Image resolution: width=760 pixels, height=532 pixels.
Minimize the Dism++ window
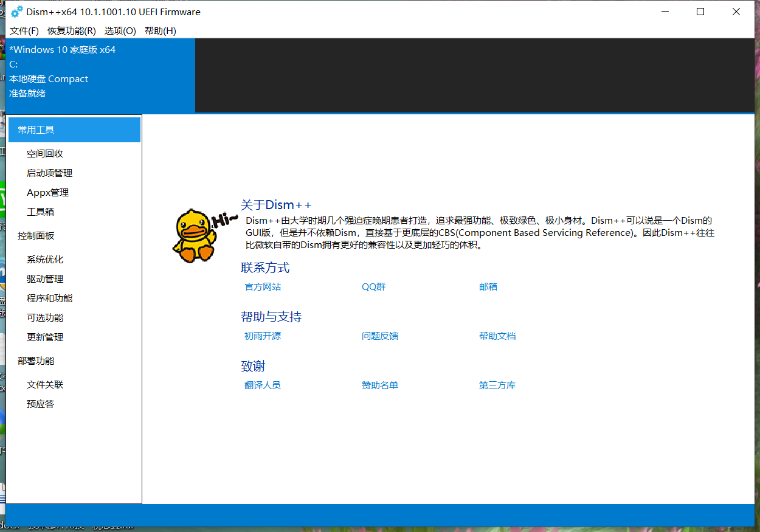pyautogui.click(x=665, y=12)
